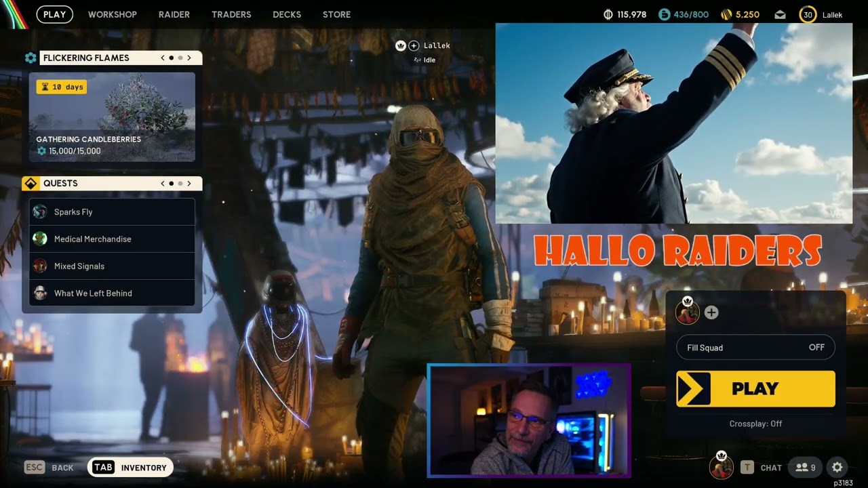Open the Traders tab
This screenshot has width=868, height=488.
(x=231, y=14)
